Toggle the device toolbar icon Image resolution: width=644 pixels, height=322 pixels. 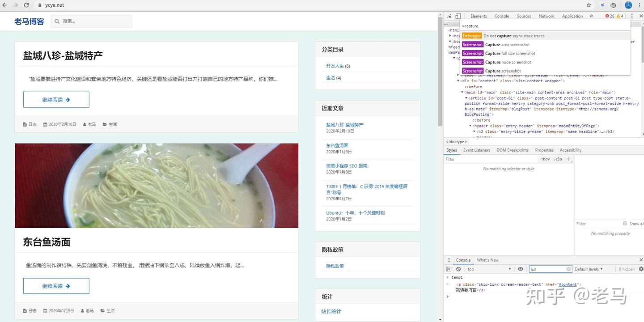[458, 16]
